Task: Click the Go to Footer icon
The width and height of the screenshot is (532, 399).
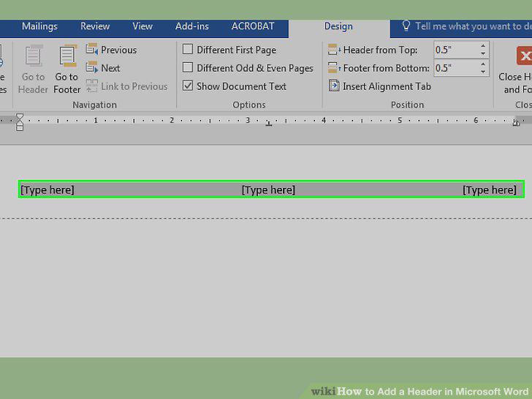Action: pos(68,56)
